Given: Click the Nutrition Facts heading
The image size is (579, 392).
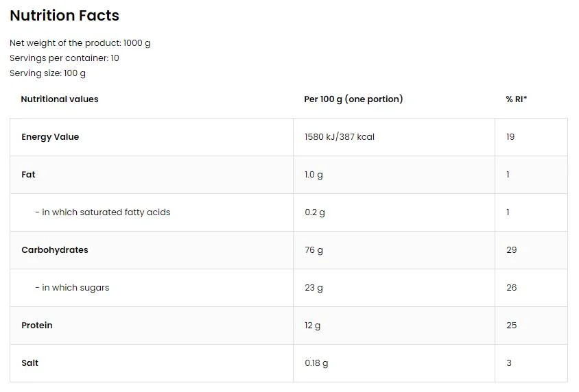Looking at the screenshot, I should [x=64, y=15].
